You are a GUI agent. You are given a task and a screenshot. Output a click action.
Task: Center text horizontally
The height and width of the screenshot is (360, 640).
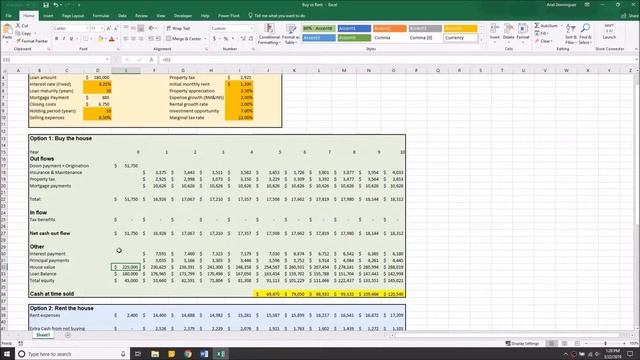133,39
